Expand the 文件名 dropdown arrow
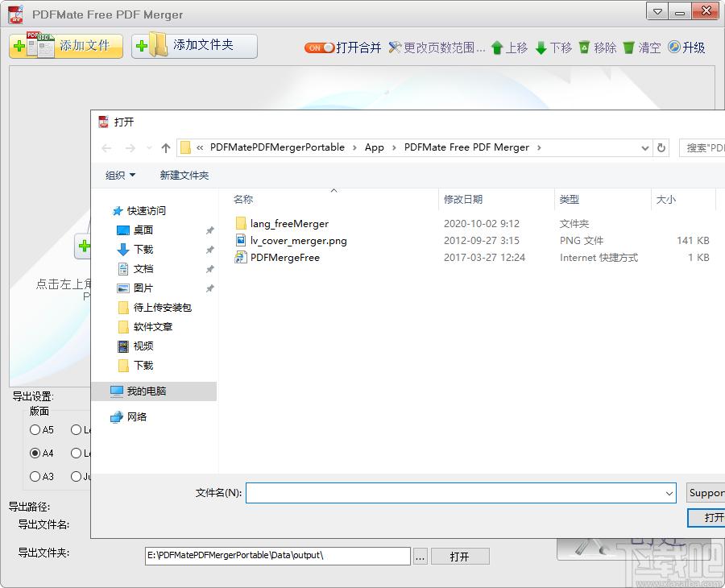The width and height of the screenshot is (725, 588). tap(669, 493)
